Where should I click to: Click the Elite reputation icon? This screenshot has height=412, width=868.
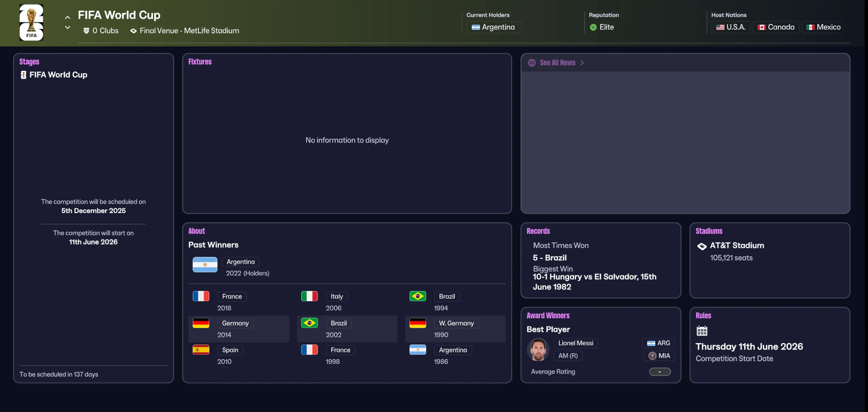click(593, 27)
